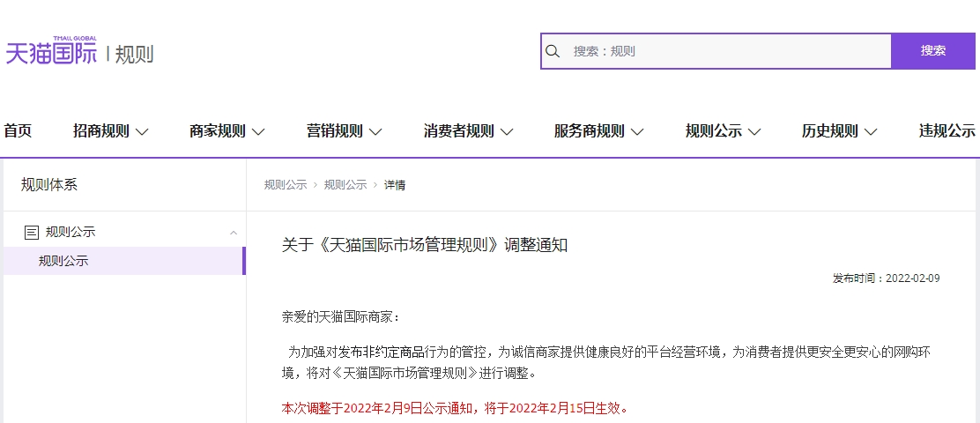Expand chevron next to 营销规则
This screenshot has height=423, width=980.
(x=375, y=132)
